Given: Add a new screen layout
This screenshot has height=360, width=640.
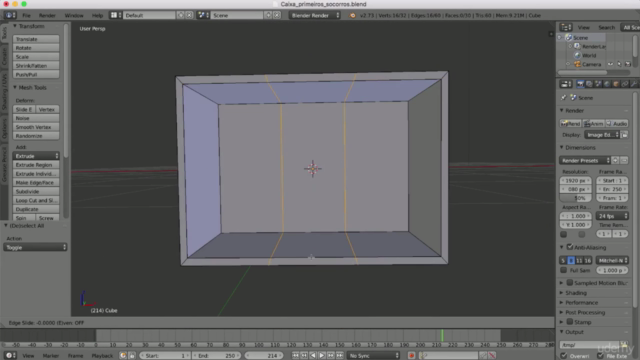Looking at the screenshot, I should (181, 15).
